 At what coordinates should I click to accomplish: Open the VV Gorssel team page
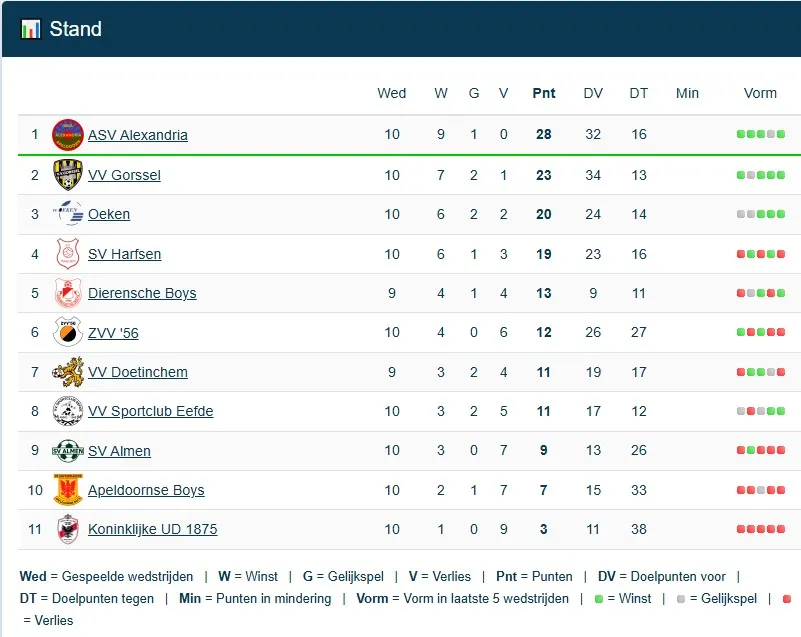click(124, 175)
